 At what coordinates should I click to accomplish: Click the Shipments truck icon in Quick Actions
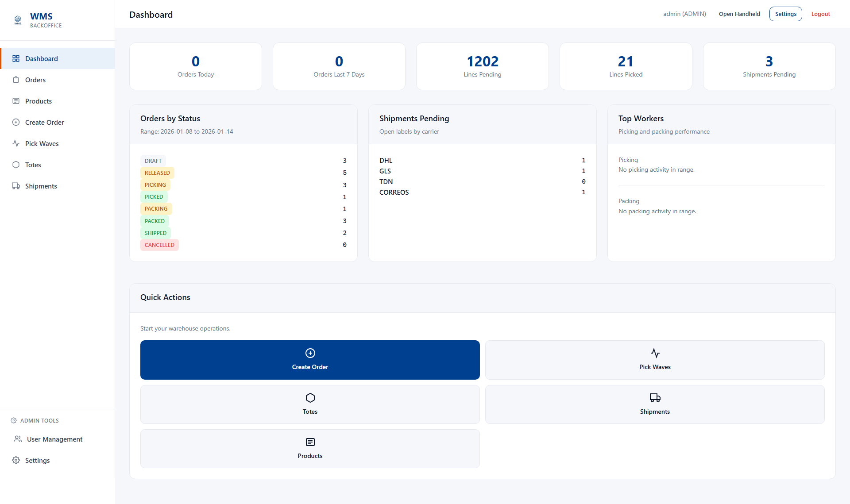click(x=655, y=398)
